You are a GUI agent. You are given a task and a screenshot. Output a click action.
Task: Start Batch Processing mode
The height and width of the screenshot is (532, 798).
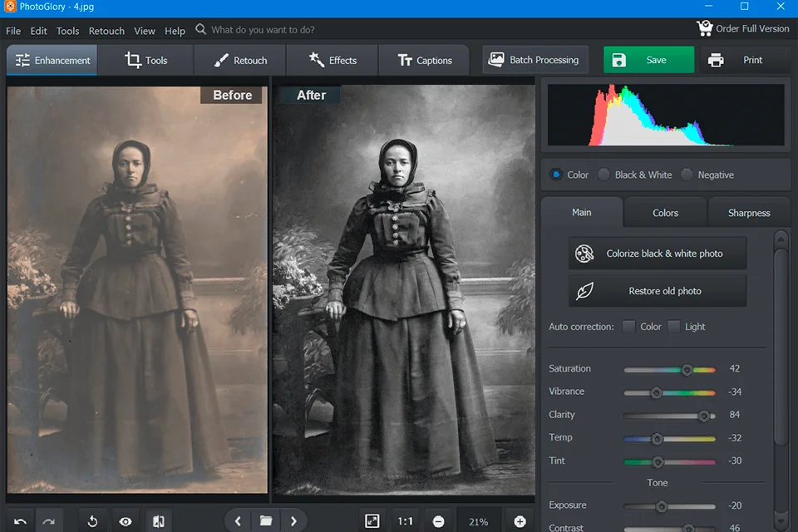click(x=534, y=60)
